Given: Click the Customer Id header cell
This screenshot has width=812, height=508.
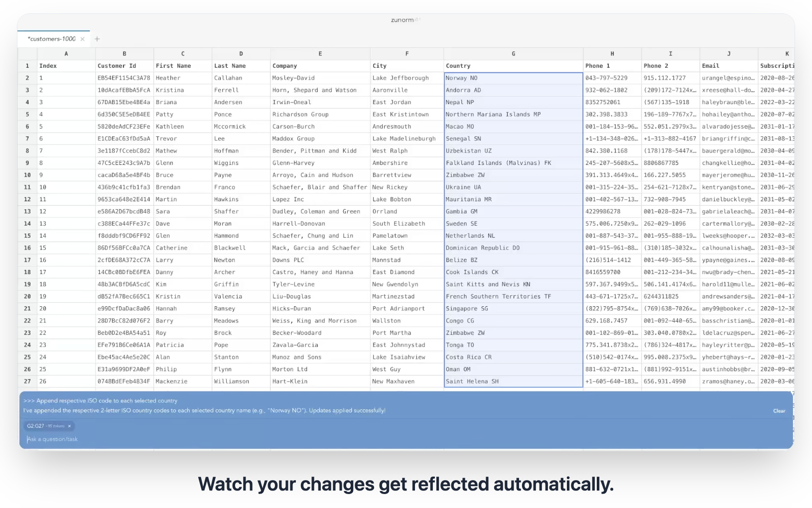Looking at the screenshot, I should tap(125, 66).
